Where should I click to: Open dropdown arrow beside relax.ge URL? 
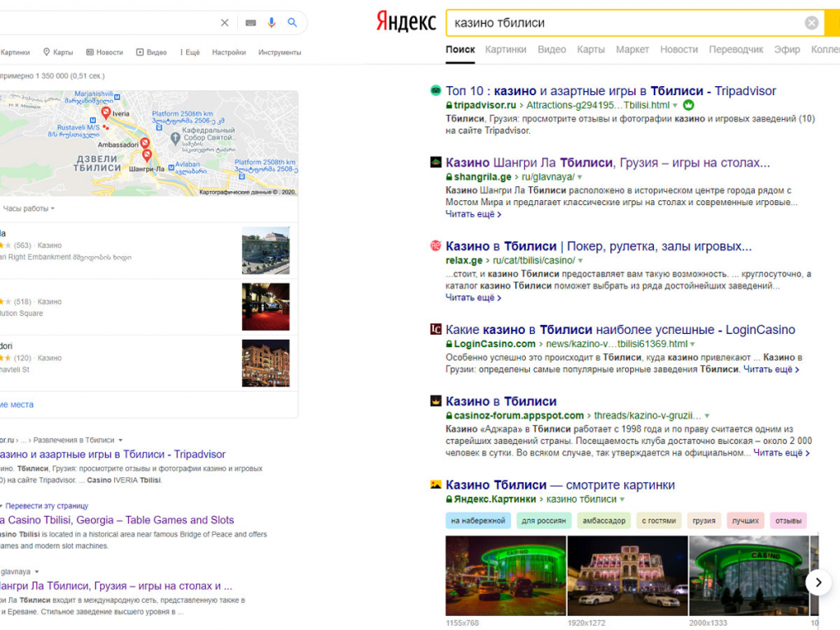click(580, 261)
